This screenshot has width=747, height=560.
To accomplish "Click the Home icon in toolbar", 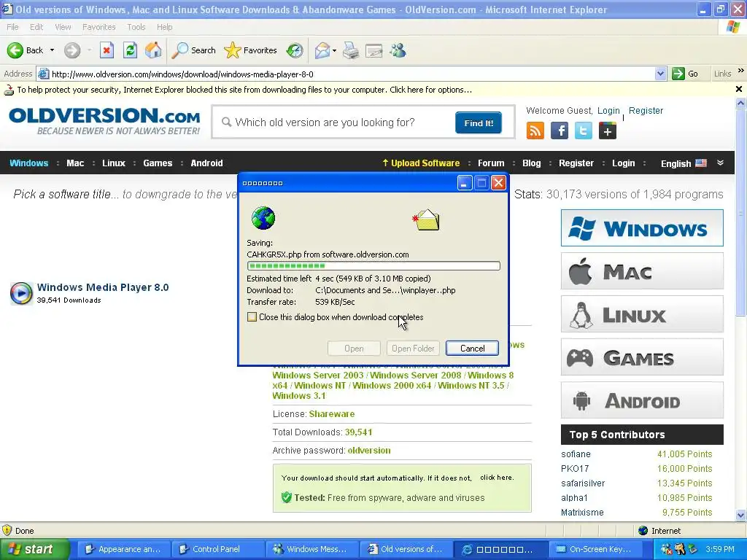I will (x=153, y=50).
